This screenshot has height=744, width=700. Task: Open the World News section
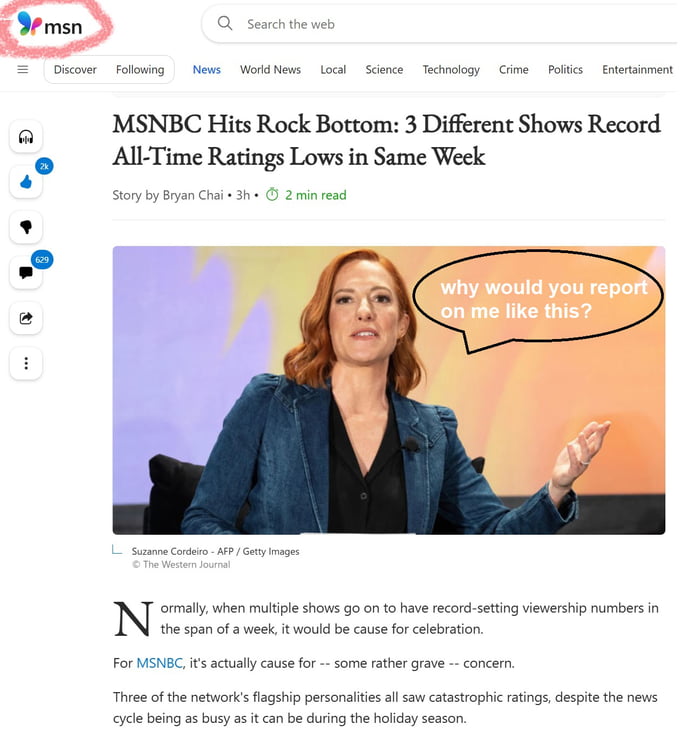tap(271, 70)
